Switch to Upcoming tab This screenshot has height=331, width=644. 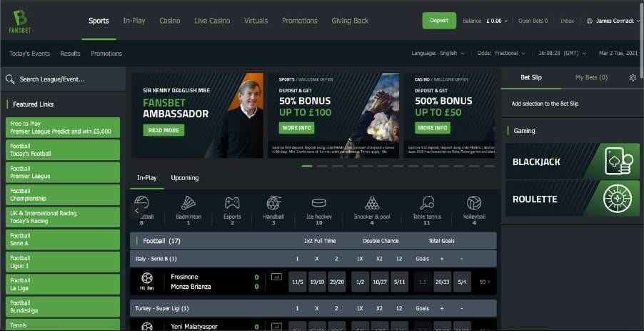click(x=184, y=178)
